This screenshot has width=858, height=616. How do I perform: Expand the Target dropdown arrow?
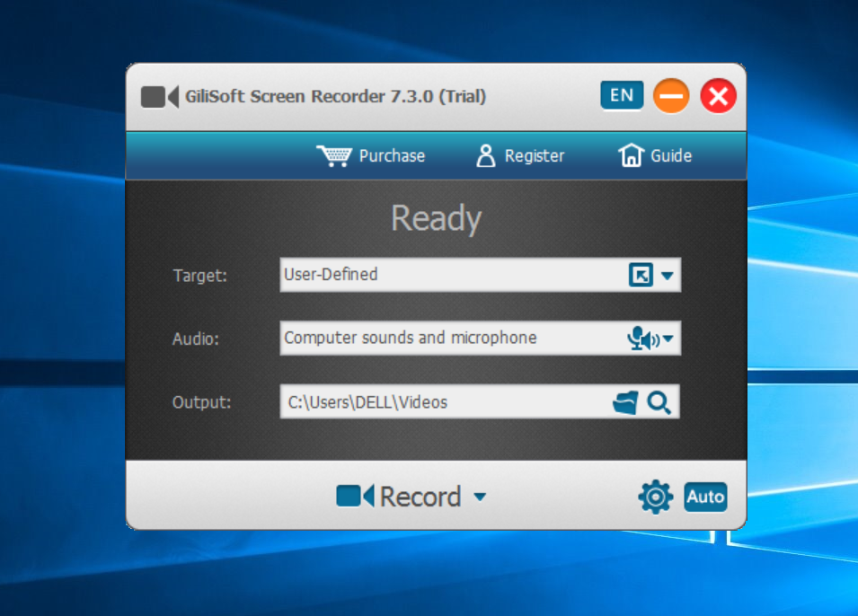(667, 275)
